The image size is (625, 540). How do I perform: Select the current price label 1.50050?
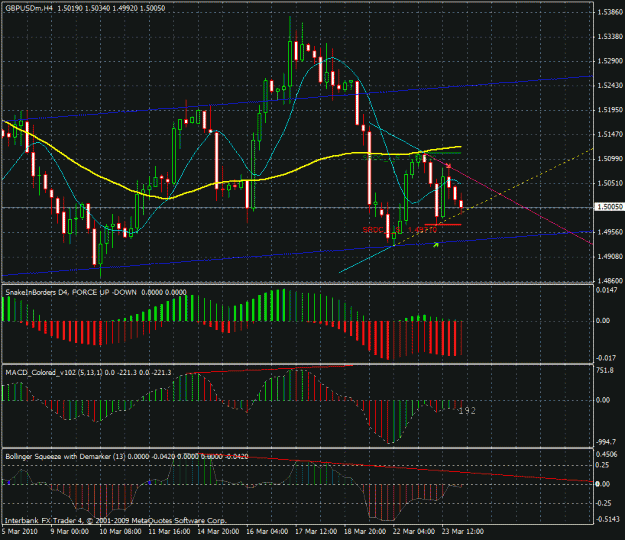click(609, 207)
